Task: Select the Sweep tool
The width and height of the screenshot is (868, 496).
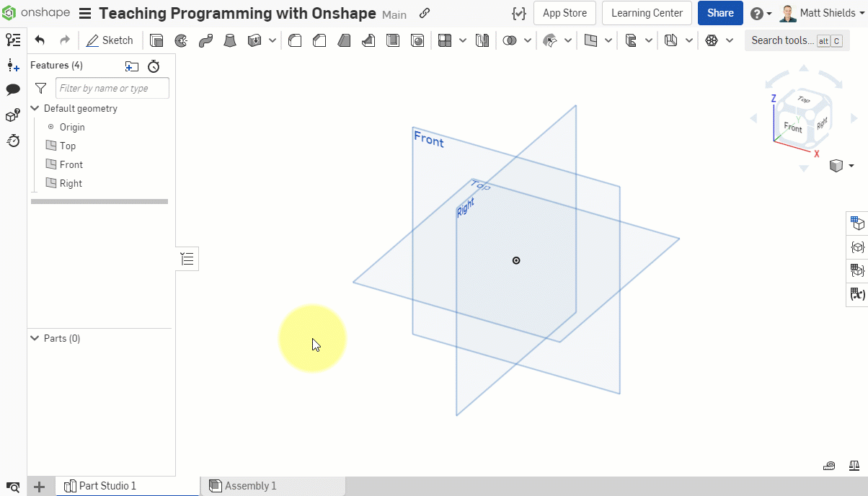Action: click(x=205, y=40)
